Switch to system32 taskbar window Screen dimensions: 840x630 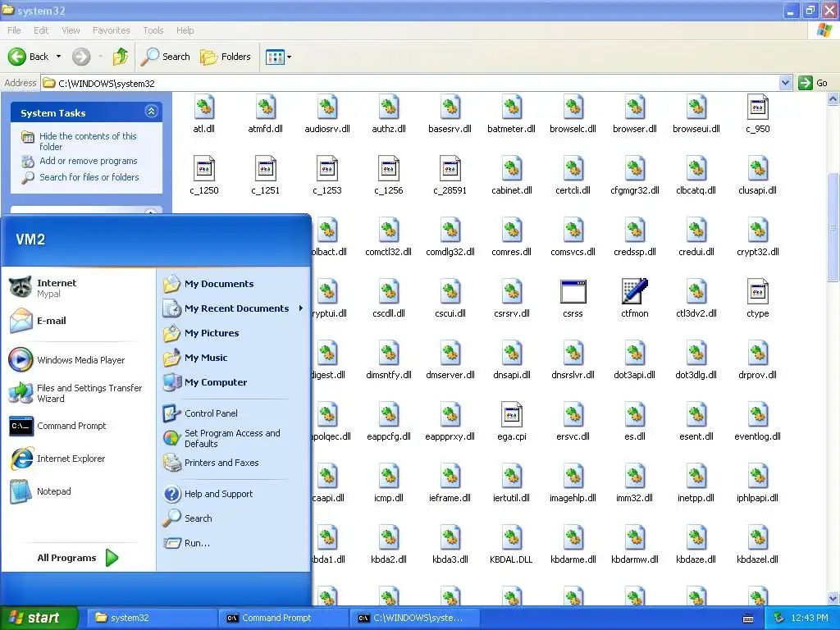pyautogui.click(x=151, y=618)
